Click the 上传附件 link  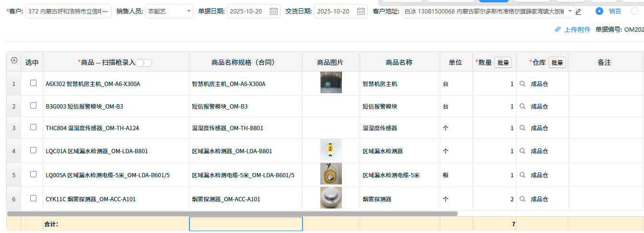coord(577,30)
